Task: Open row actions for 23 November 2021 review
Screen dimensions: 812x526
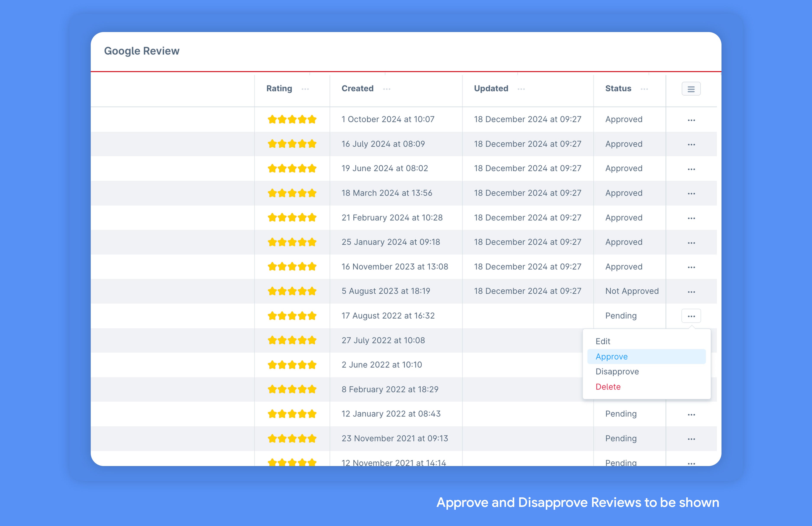Action: pyautogui.click(x=691, y=439)
